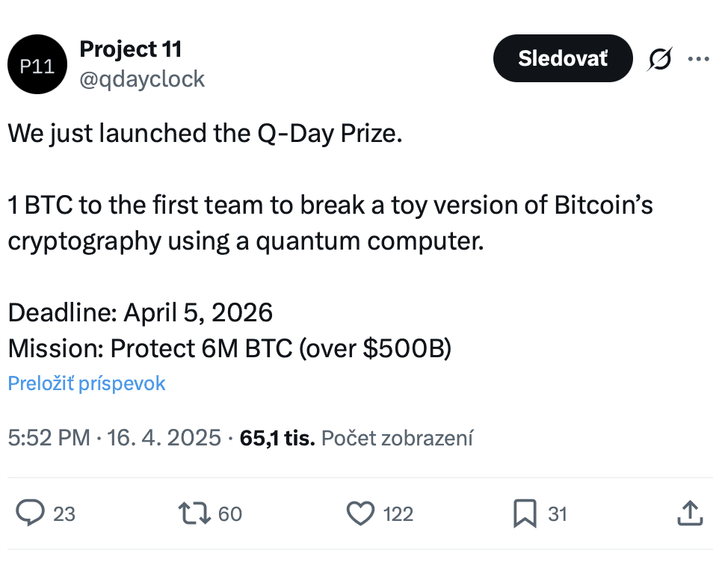
Task: Click the repost arrows icon
Action: 194,513
